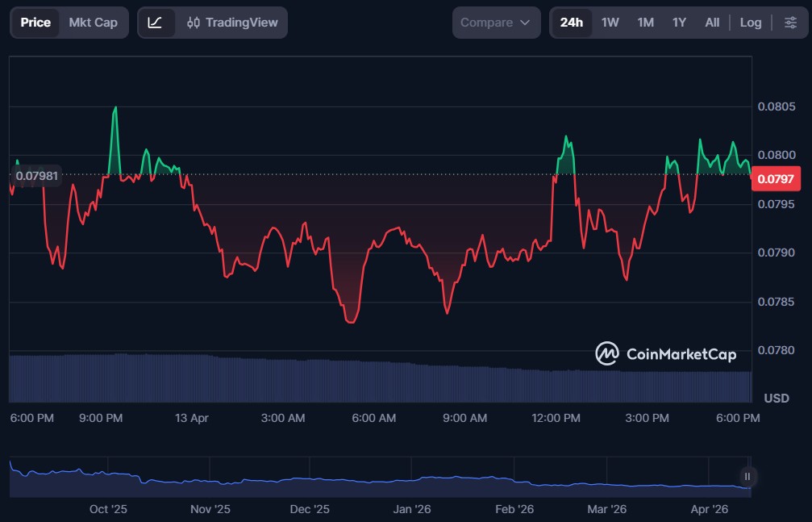The image size is (812, 522).
Task: Switch chart to Mkt Cap view
Action: 93,23
